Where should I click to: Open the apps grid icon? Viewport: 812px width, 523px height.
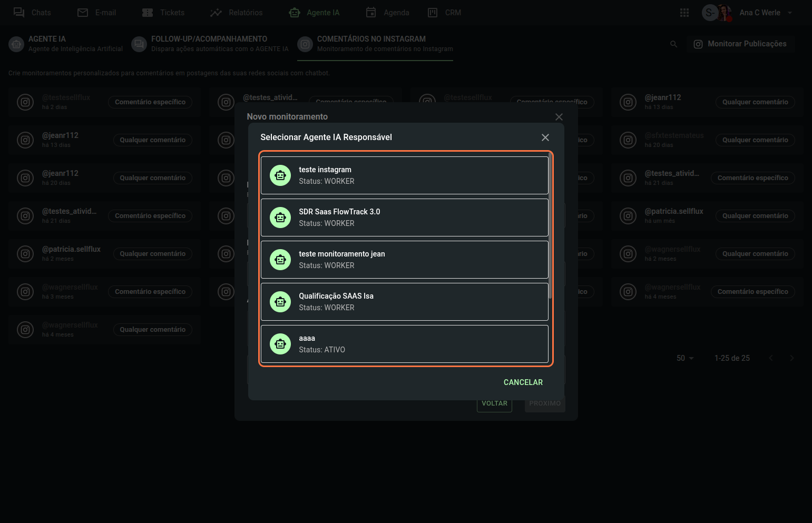[684, 13]
